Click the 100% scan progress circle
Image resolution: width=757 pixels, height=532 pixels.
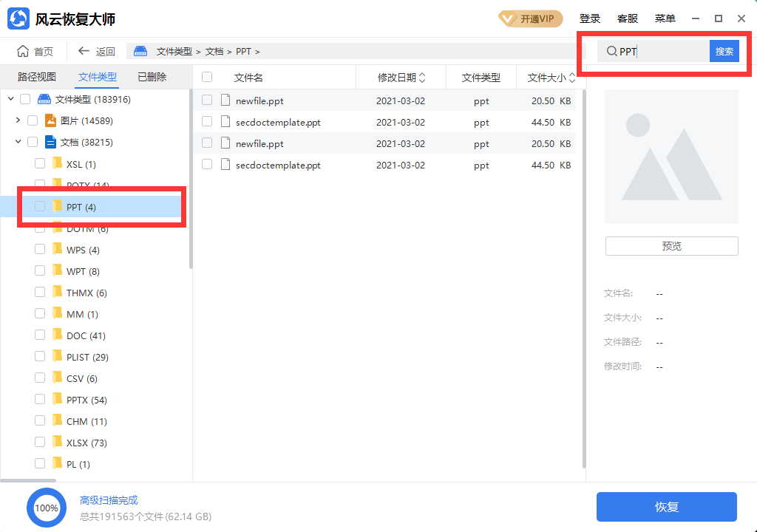(x=47, y=508)
